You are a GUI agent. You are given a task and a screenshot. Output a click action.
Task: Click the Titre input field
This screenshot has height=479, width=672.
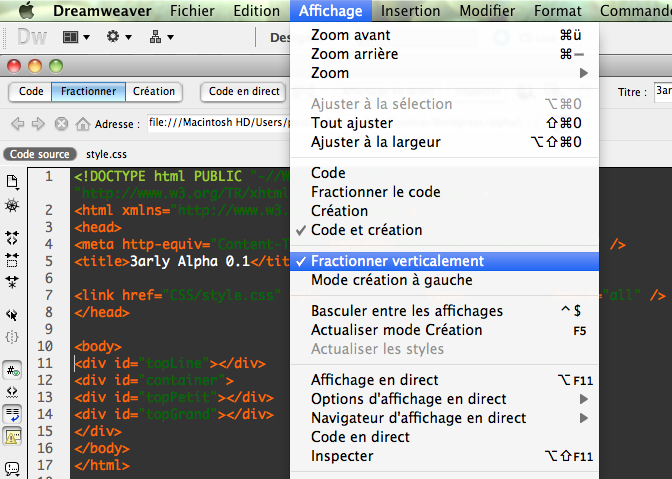(663, 92)
